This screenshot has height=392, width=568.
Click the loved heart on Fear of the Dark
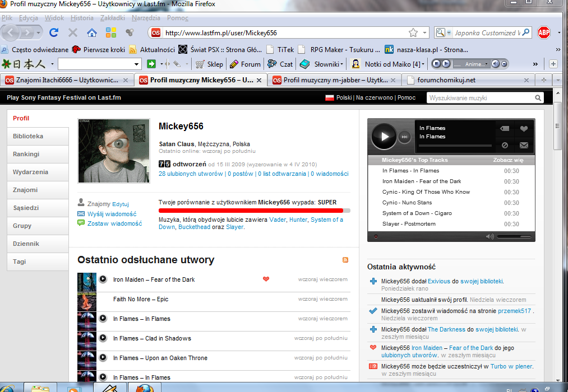click(x=266, y=279)
